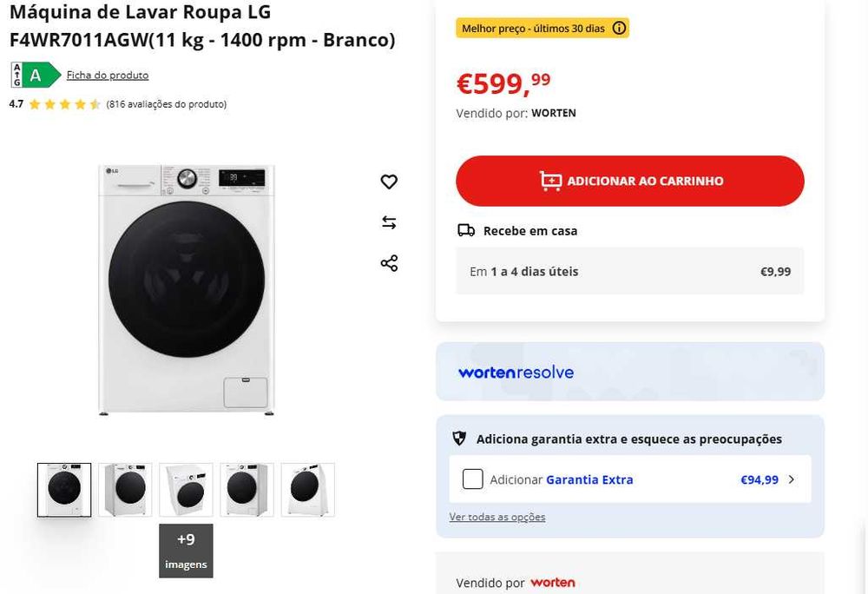Click the guarantee shield icon
Screen dimensions: 868x594
pos(460,439)
